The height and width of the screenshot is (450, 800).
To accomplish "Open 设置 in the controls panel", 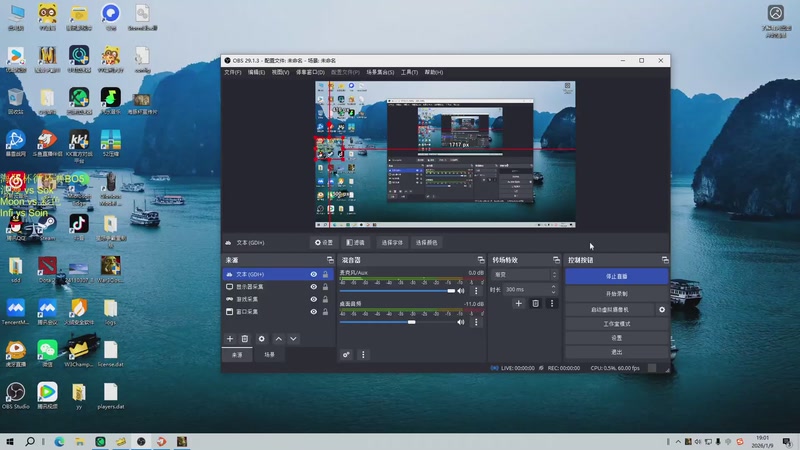I will pos(616,338).
